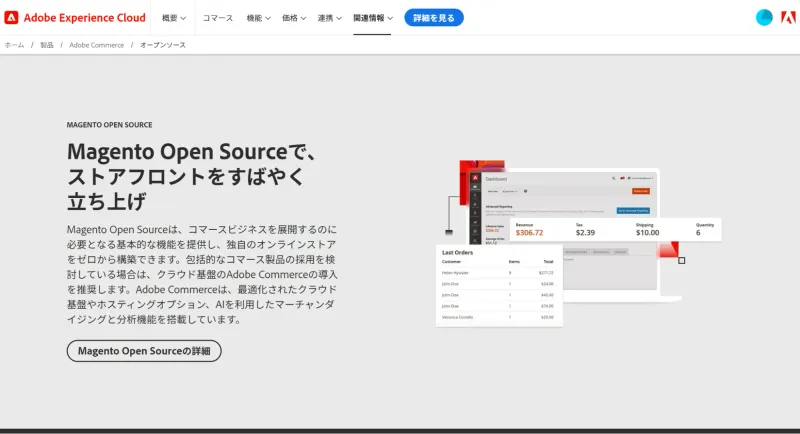
Task: Click the Last Orders heading
Action: click(457, 252)
